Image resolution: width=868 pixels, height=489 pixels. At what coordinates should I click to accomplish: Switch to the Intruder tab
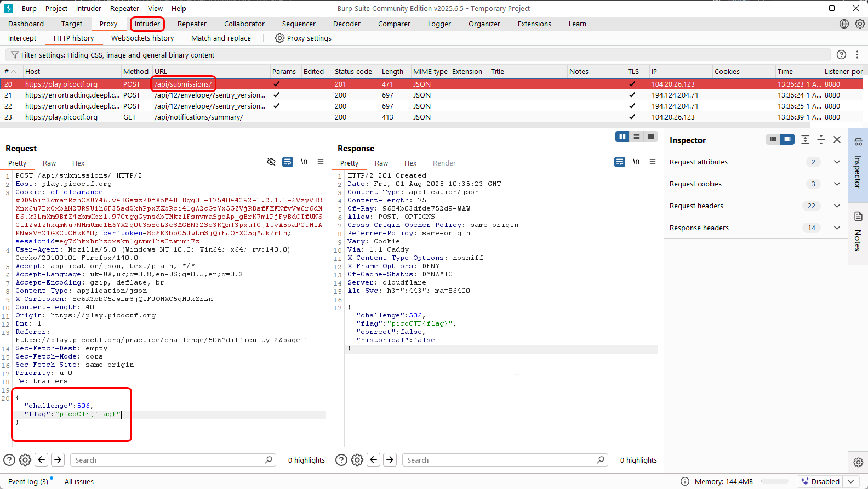pyautogui.click(x=147, y=24)
